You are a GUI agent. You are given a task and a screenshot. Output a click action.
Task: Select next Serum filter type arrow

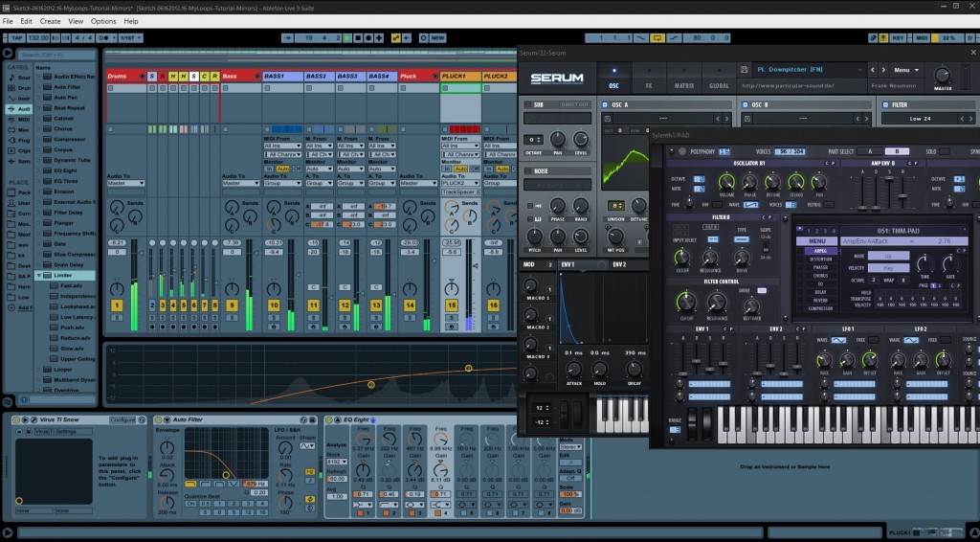[970, 119]
